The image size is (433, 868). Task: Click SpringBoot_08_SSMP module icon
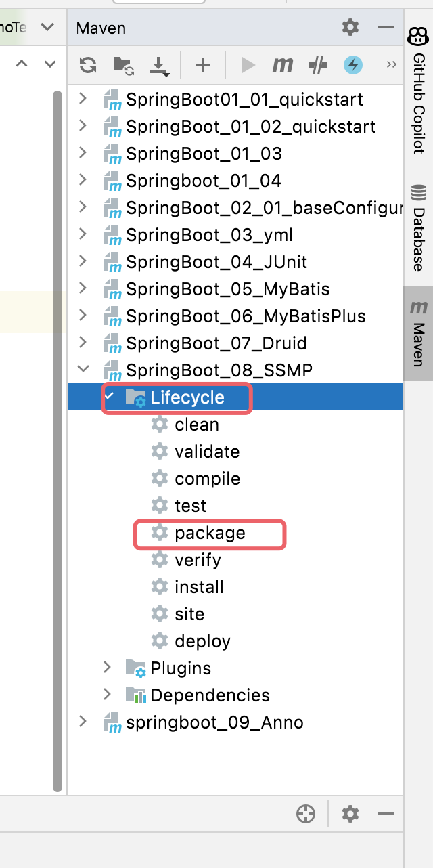112,370
